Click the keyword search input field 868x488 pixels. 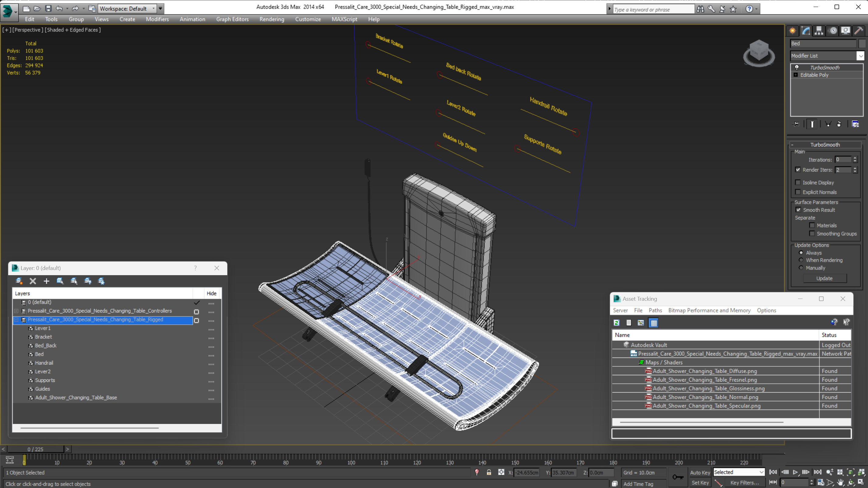coord(654,9)
